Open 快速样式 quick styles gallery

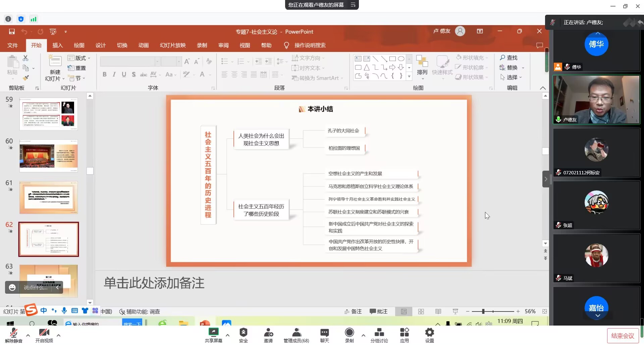pyautogui.click(x=442, y=67)
